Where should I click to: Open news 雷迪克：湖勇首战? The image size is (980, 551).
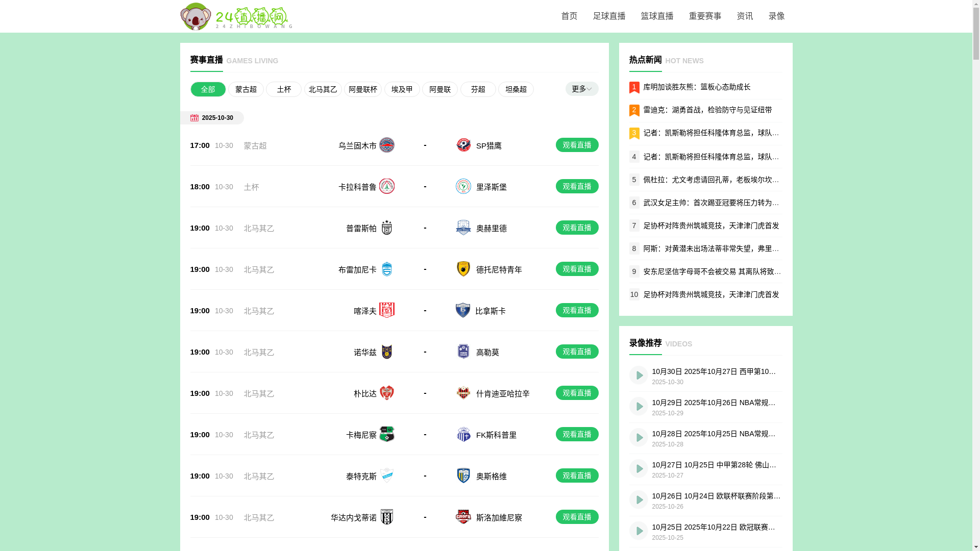point(707,110)
